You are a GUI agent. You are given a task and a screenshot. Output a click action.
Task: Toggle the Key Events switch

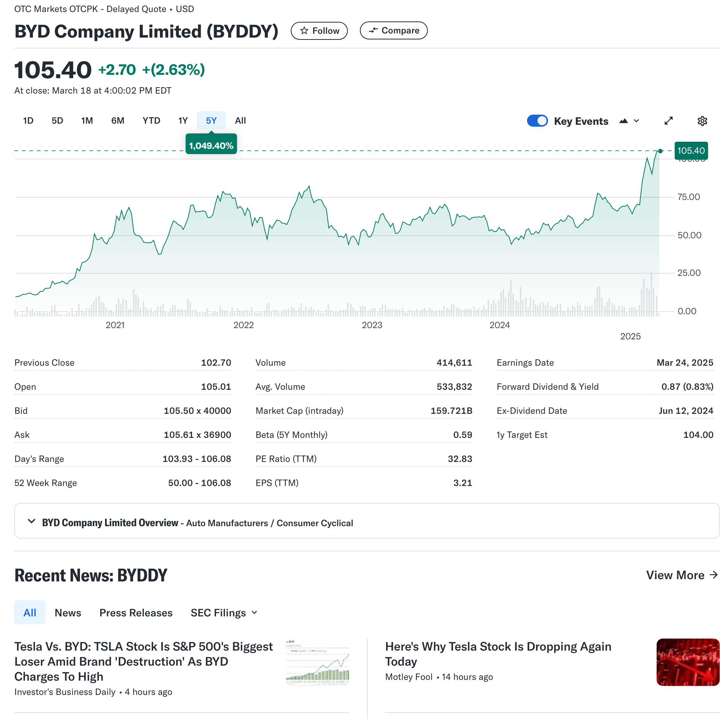(x=537, y=121)
